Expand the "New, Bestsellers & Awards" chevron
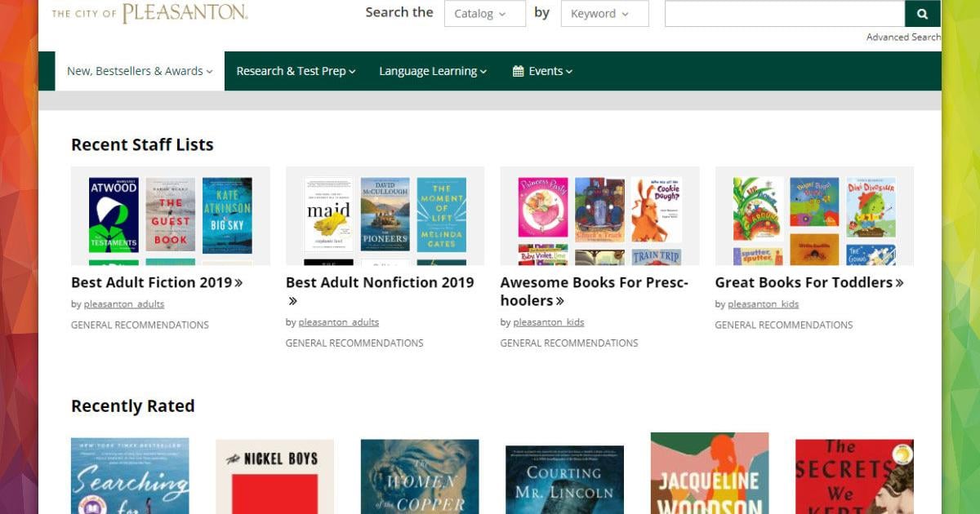 coord(209,71)
